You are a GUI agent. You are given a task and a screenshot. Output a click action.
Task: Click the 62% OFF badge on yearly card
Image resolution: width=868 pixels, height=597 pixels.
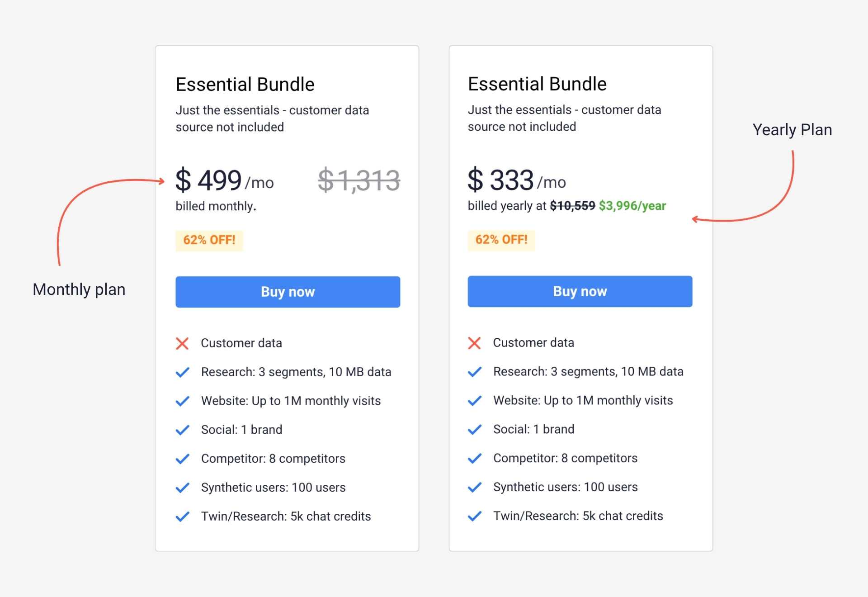coord(501,240)
